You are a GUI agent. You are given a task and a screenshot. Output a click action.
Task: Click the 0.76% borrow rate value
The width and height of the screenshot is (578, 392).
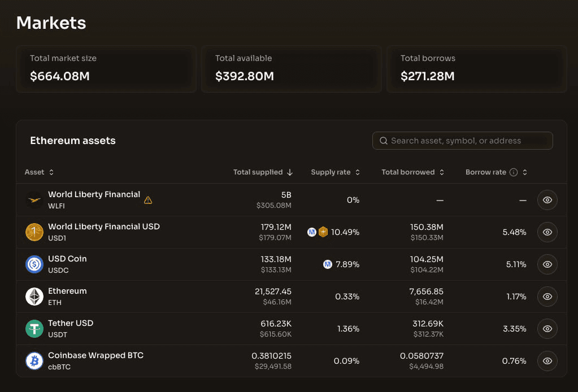(514, 361)
